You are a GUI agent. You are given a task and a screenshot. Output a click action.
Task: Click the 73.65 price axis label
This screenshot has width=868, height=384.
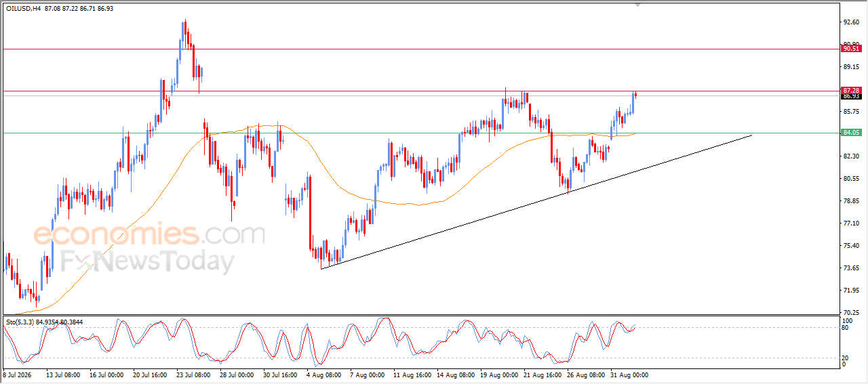(x=850, y=268)
